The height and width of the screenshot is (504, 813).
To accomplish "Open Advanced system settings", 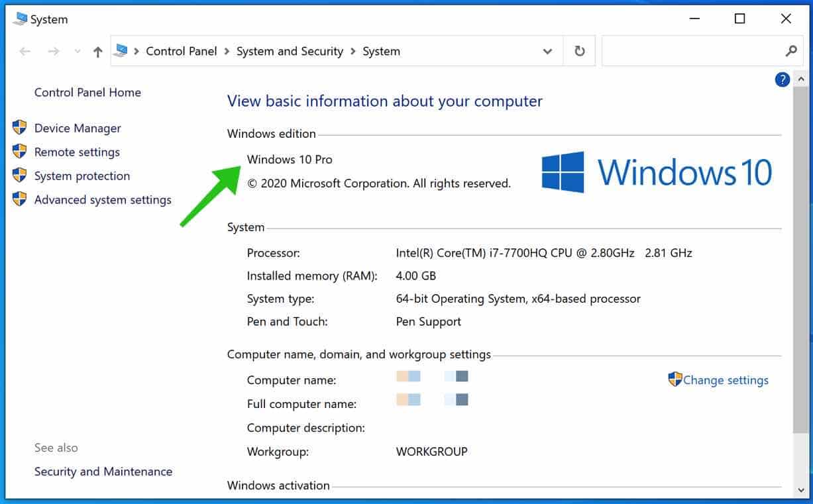I will pyautogui.click(x=103, y=200).
